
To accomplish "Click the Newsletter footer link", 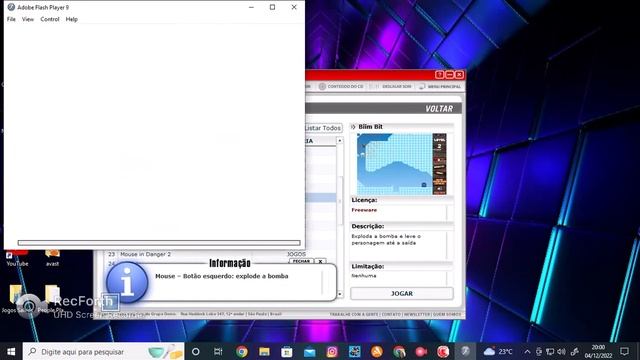I will click(x=417, y=314).
